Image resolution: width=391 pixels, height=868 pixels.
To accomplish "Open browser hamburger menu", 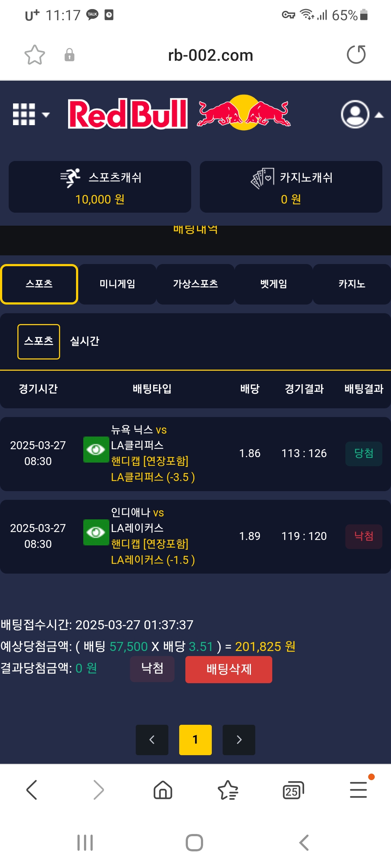I will (x=358, y=790).
